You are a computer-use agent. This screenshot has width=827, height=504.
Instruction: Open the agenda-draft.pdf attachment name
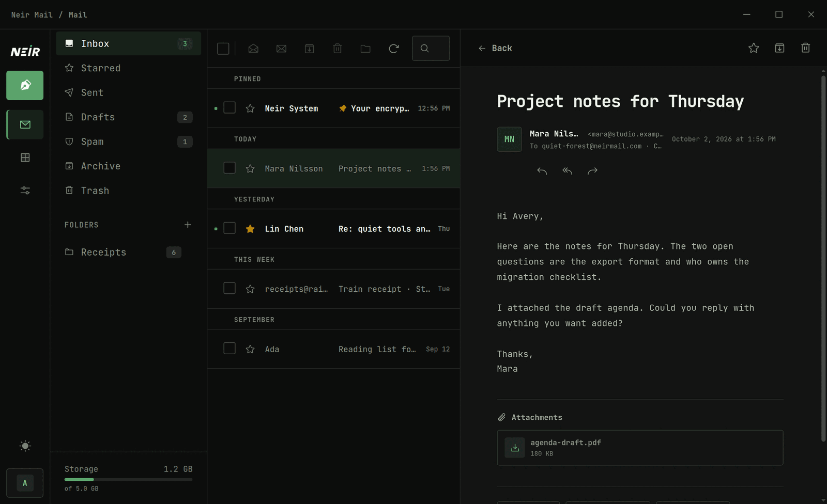click(x=565, y=443)
